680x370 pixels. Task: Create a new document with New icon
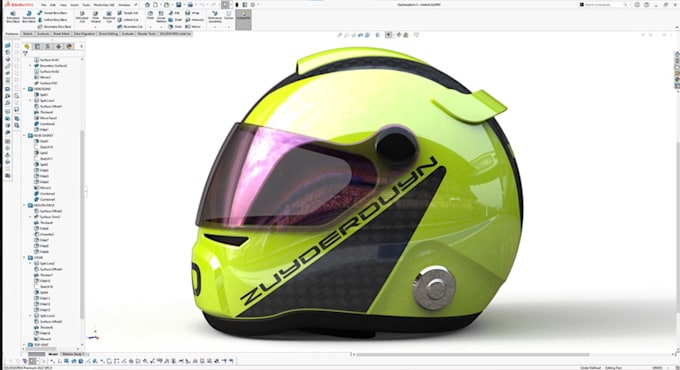point(155,4)
